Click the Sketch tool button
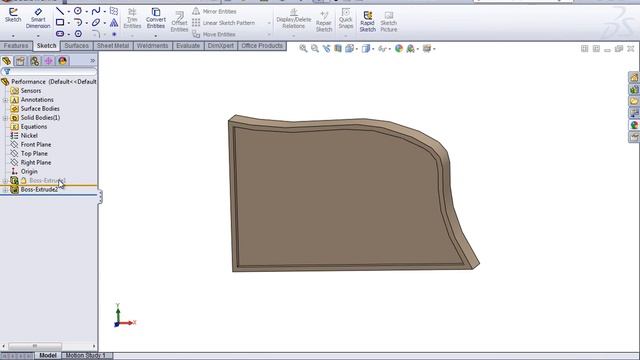 [13, 15]
